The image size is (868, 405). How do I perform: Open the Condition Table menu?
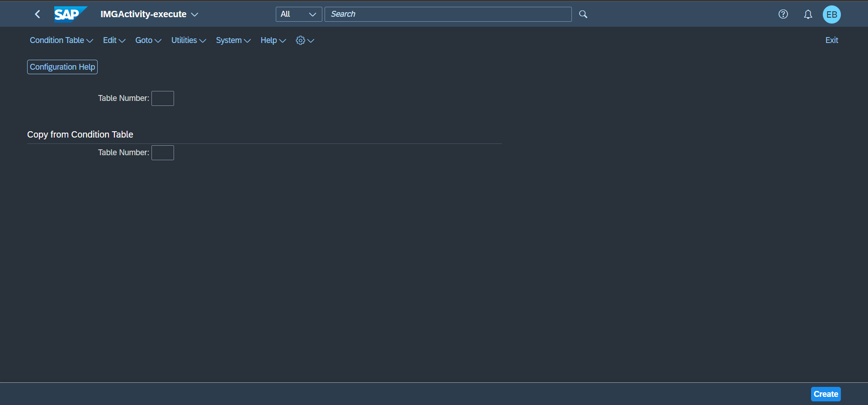[61, 40]
